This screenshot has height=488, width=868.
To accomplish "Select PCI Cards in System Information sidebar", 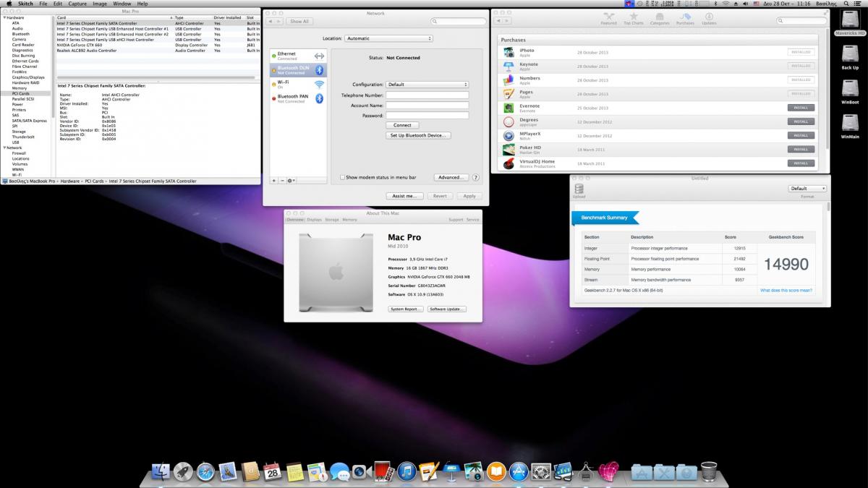I will (26, 93).
